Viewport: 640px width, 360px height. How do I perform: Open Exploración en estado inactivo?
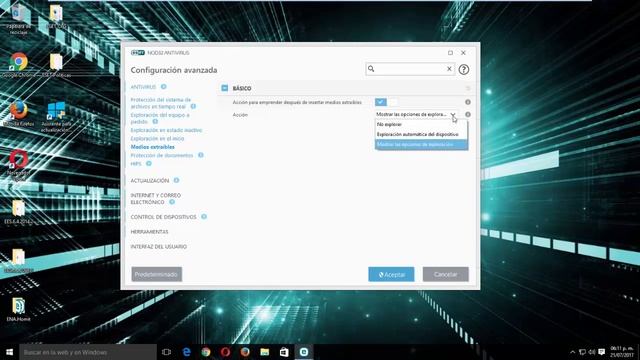(x=166, y=130)
